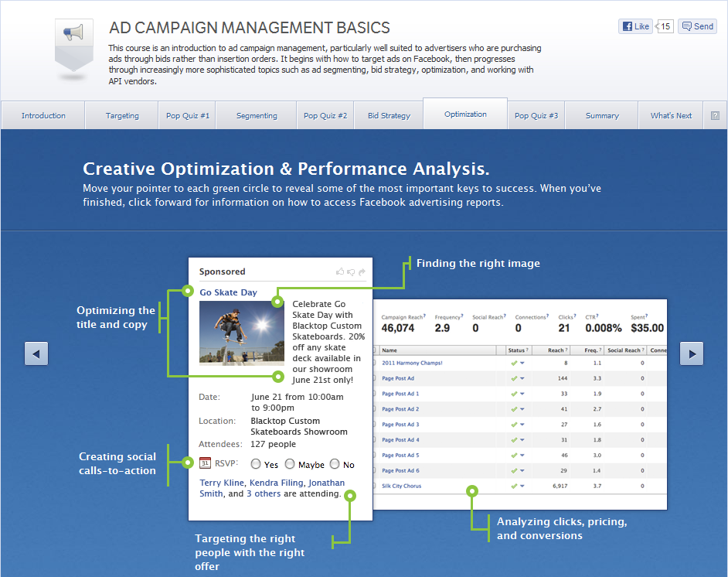Click the RSVP calendar icon
The width and height of the screenshot is (728, 577).
click(205, 463)
